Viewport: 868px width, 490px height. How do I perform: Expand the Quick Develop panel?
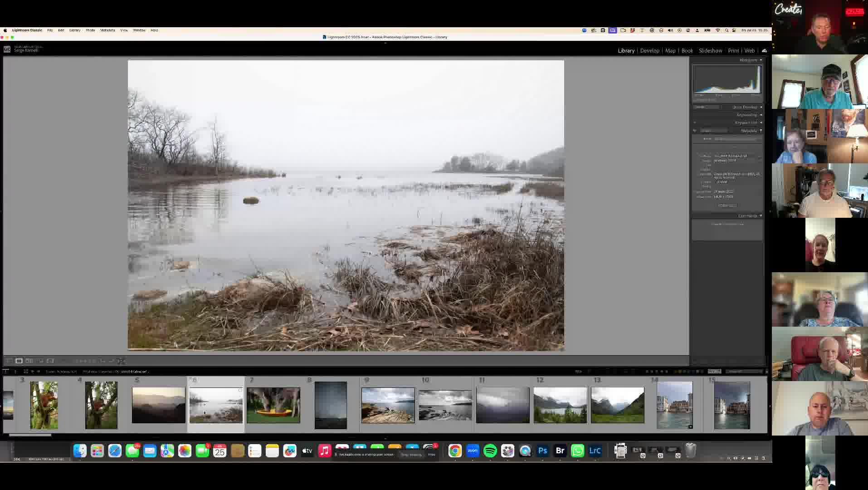click(747, 107)
